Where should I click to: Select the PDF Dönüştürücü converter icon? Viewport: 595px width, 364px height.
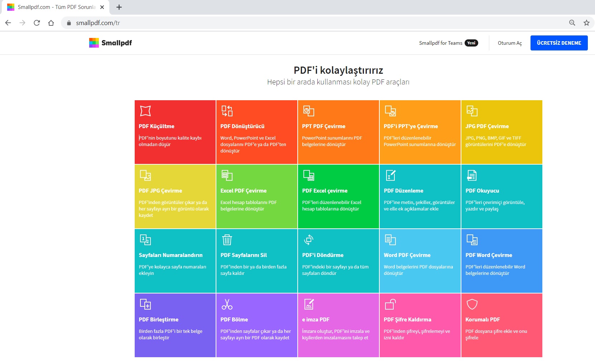[227, 111]
